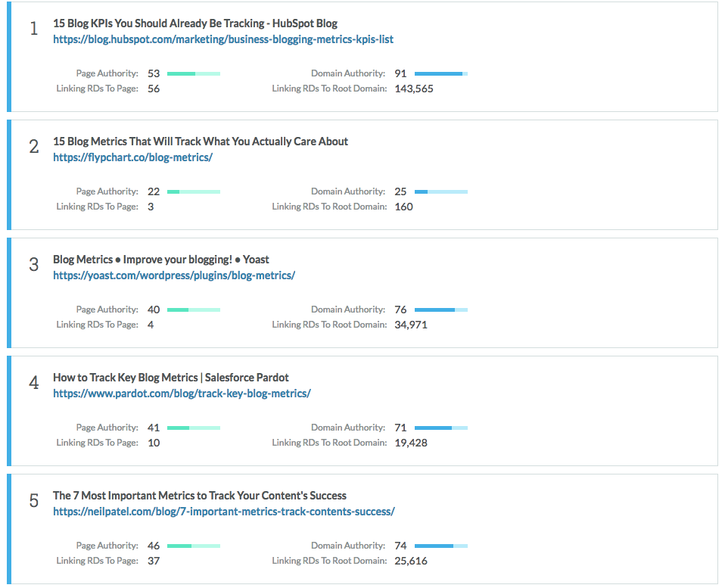Click the Page Authority bar for HubSpot result
Viewport: 725px width, 588px height.
(194, 74)
